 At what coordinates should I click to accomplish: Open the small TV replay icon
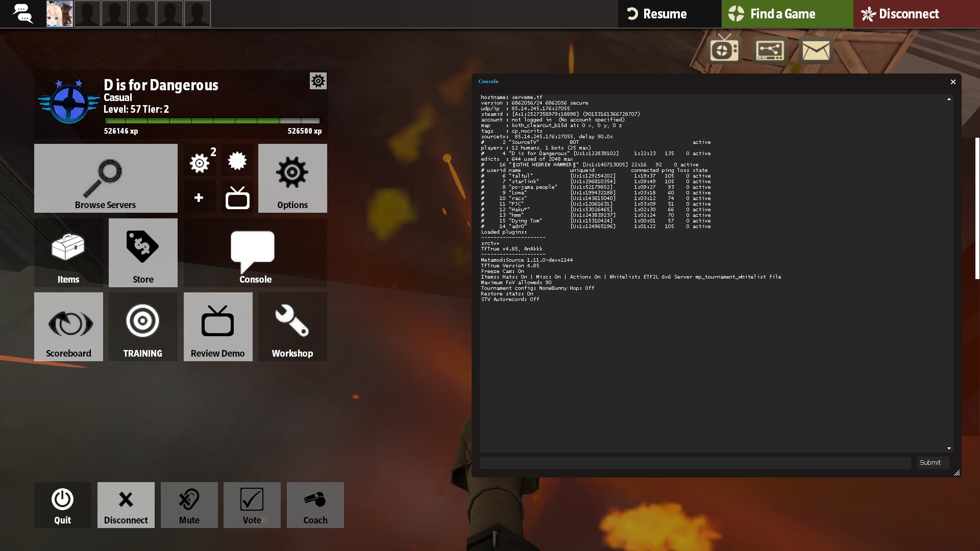(237, 197)
